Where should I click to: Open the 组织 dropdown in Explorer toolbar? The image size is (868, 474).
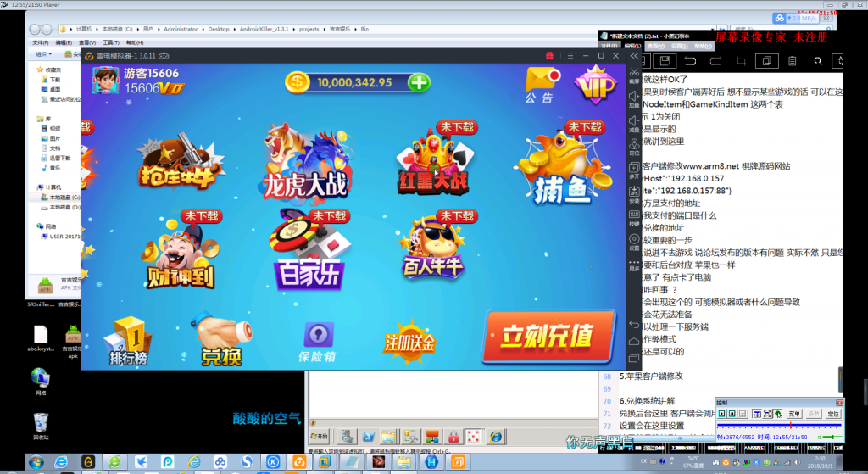pyautogui.click(x=44, y=54)
